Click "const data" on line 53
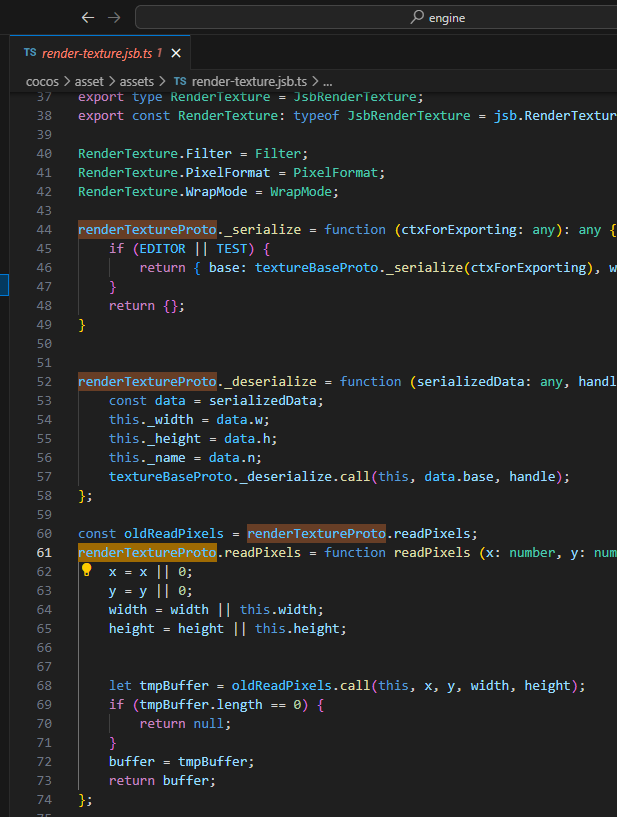This screenshot has height=817, width=617. click(x=147, y=401)
